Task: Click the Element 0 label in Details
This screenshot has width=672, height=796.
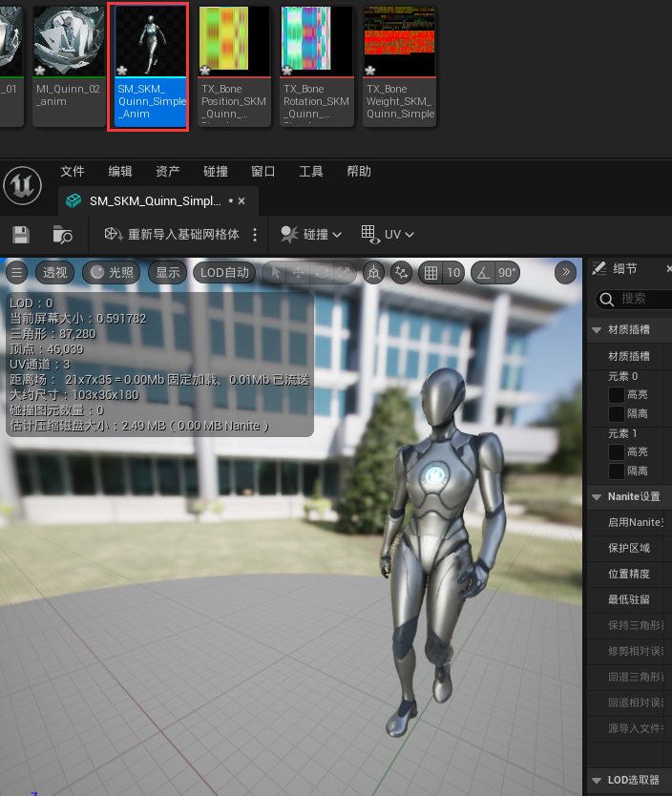Action: [622, 377]
